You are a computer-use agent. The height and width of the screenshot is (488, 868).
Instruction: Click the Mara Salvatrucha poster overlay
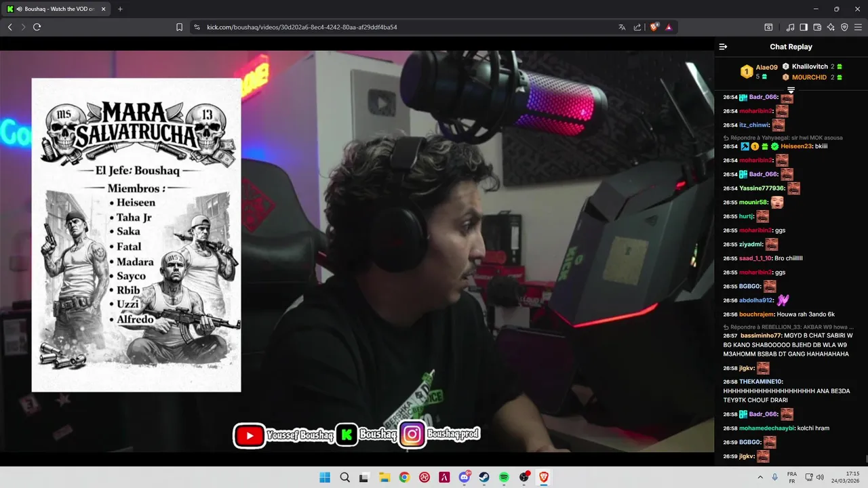pos(136,235)
